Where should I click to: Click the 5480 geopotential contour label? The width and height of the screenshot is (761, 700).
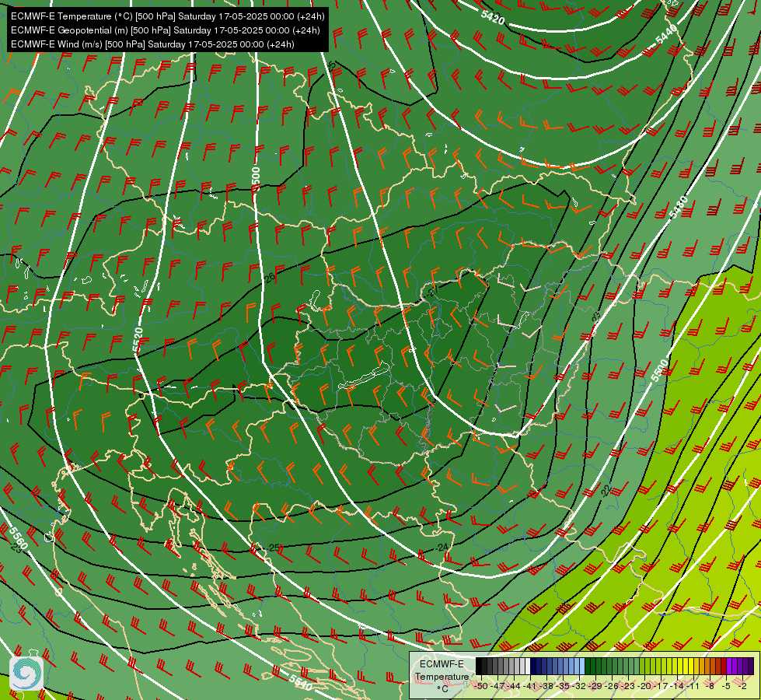(x=679, y=207)
